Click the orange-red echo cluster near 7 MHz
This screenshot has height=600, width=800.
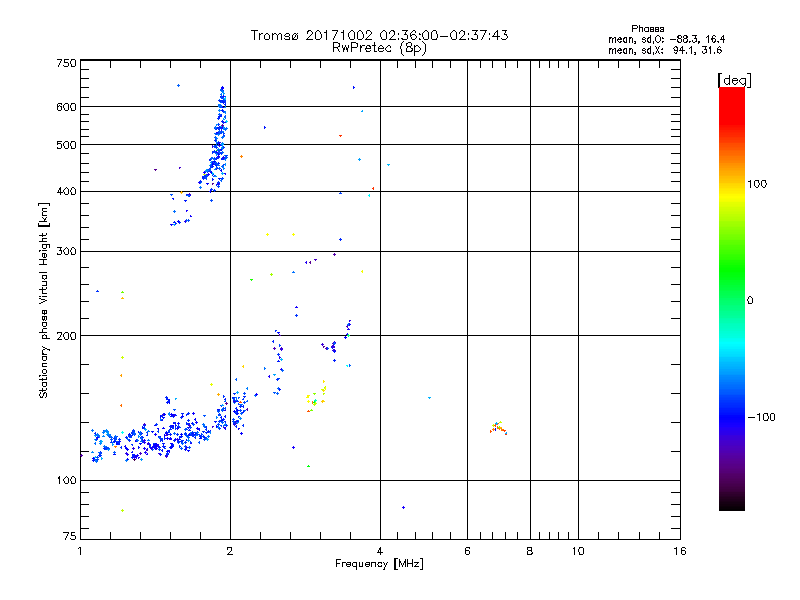pos(498,428)
